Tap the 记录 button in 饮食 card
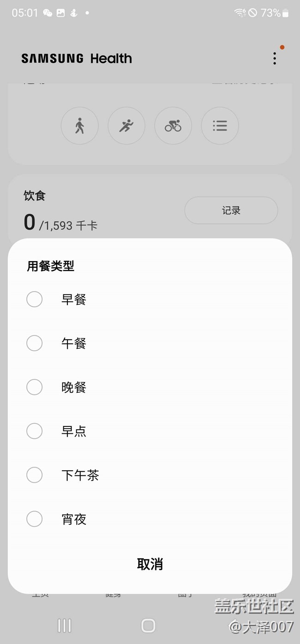This screenshot has width=300, height=644. click(x=231, y=211)
